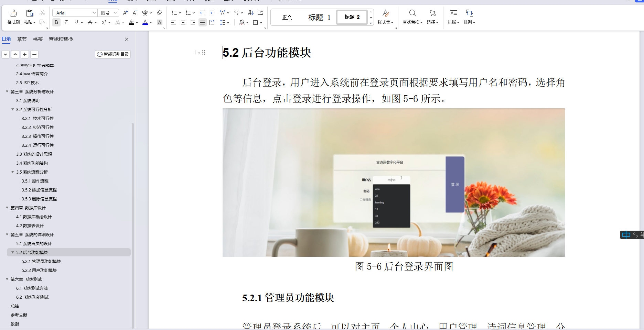Screen dimensions: 644x330
Task: Click the plus outline level button
Action: tap(25, 54)
